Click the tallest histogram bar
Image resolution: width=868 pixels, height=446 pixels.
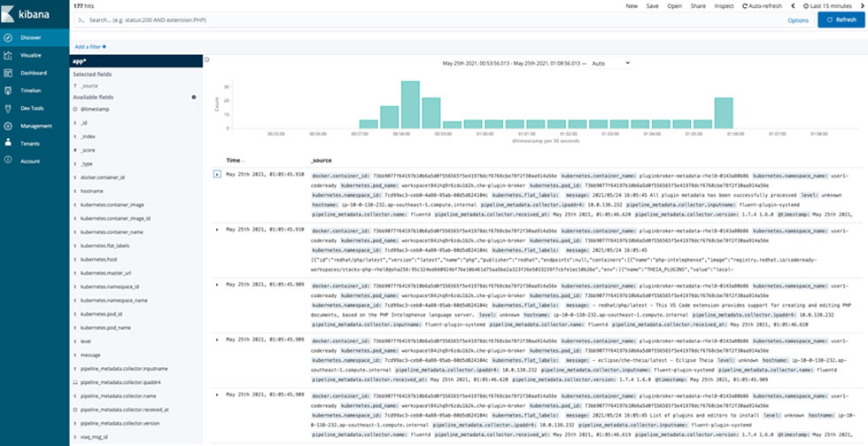pos(410,105)
